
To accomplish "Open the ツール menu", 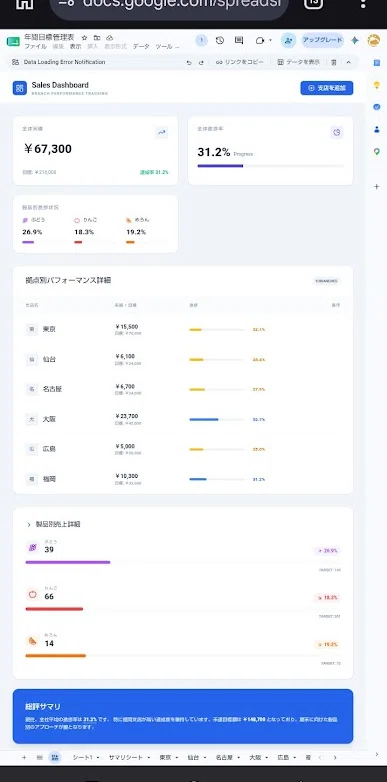I will [x=164, y=46].
